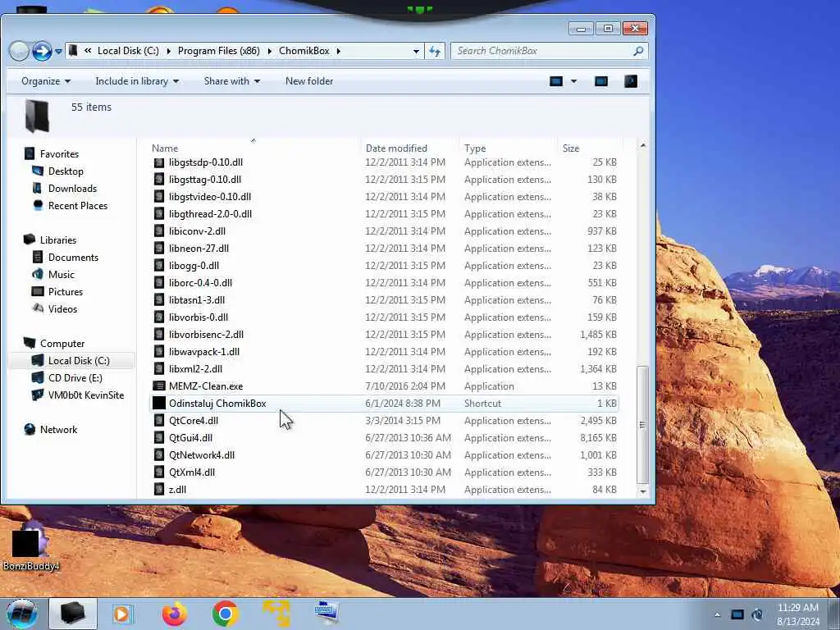Select Local Disk (C:) in address breadcrumb
The image size is (840, 630).
coord(128,51)
